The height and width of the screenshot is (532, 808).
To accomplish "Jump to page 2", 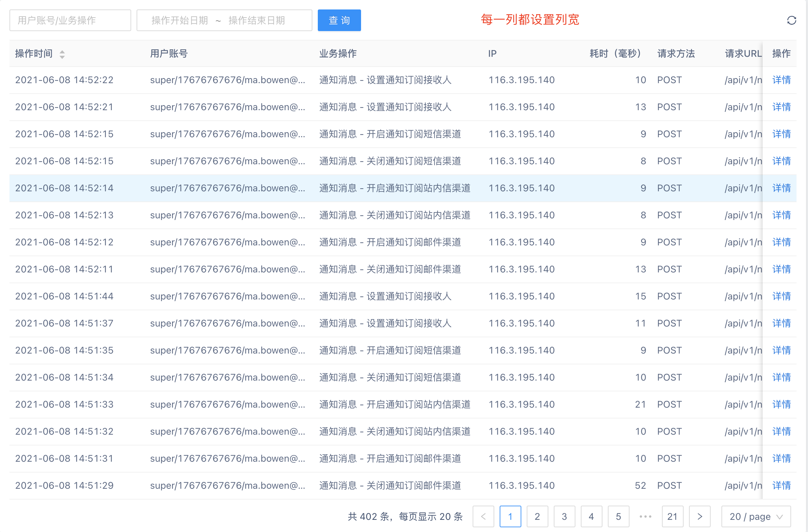I will click(x=537, y=516).
